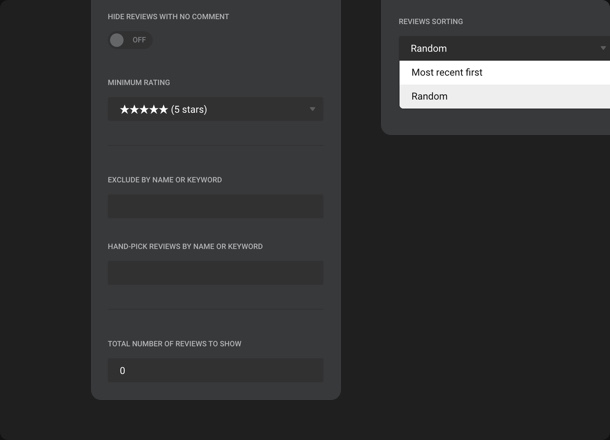Click the Exclude By Name Or Keyword label
The height and width of the screenshot is (440, 610).
coord(165,180)
